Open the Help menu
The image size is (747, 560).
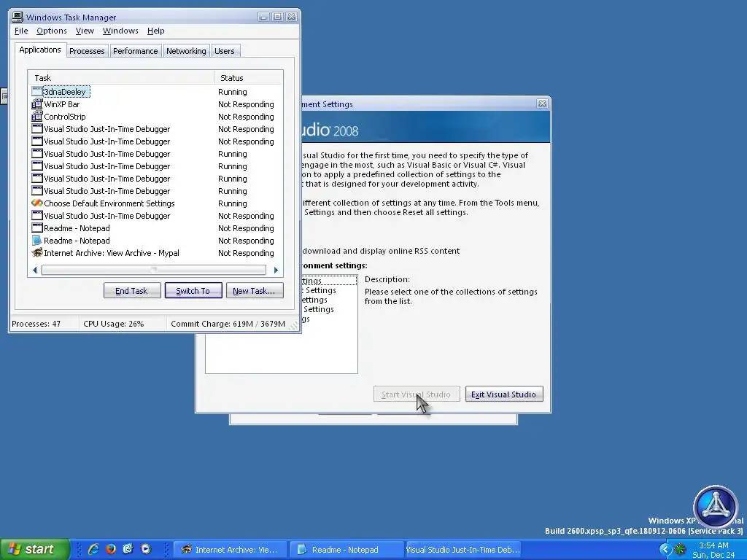[x=156, y=31]
